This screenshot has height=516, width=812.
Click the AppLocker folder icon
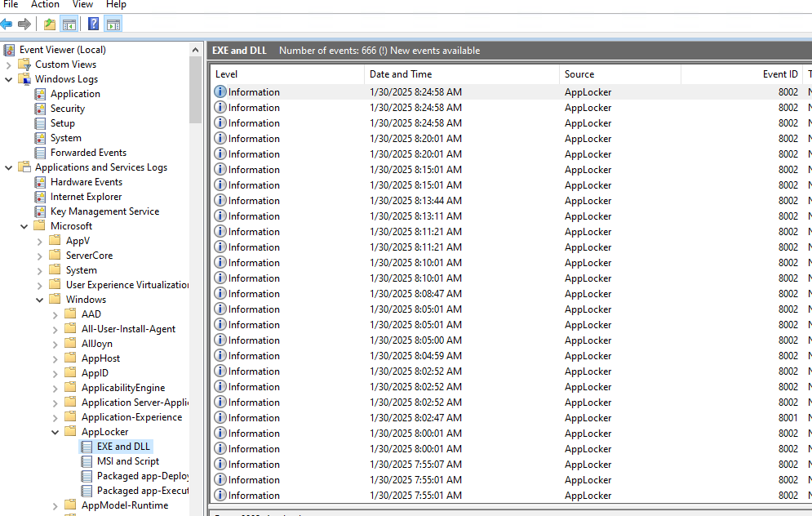pyautogui.click(x=69, y=431)
